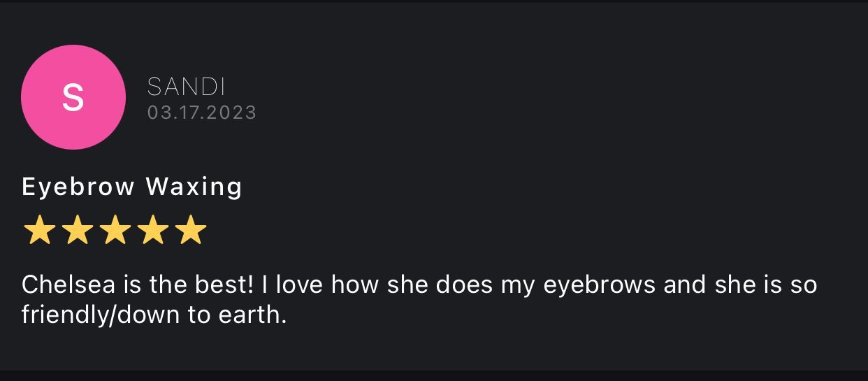This screenshot has width=868, height=381.
Task: Click the review date 03.17.2023
Action: coord(202,113)
